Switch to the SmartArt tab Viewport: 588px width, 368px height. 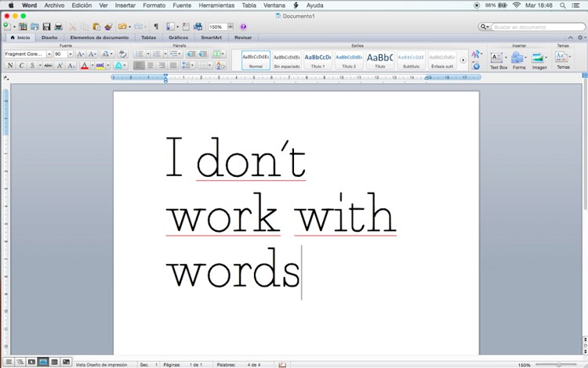[x=211, y=37]
